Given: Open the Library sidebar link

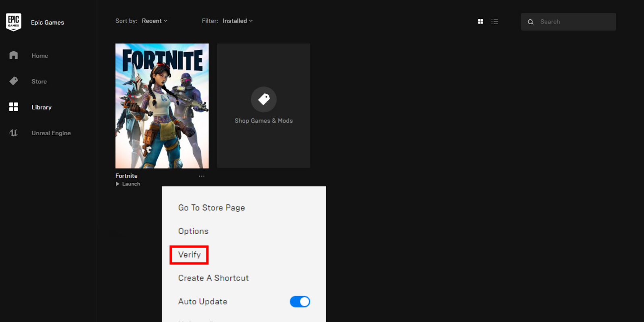Looking at the screenshot, I should [41, 107].
